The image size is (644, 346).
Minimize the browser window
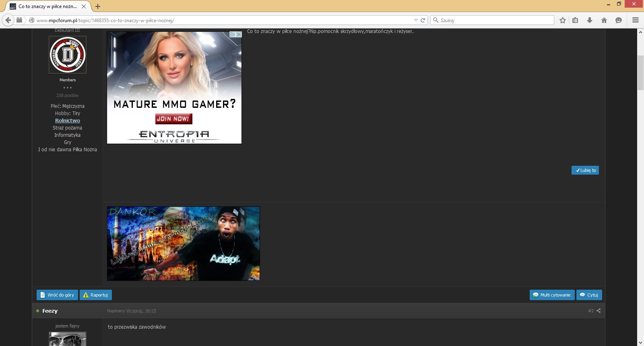pyautogui.click(x=609, y=4)
